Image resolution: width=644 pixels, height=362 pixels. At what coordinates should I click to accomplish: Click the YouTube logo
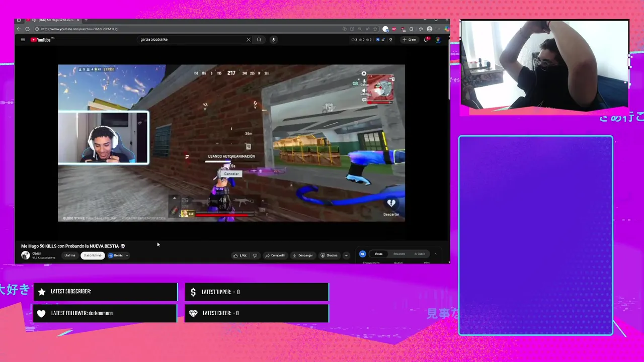pos(41,40)
